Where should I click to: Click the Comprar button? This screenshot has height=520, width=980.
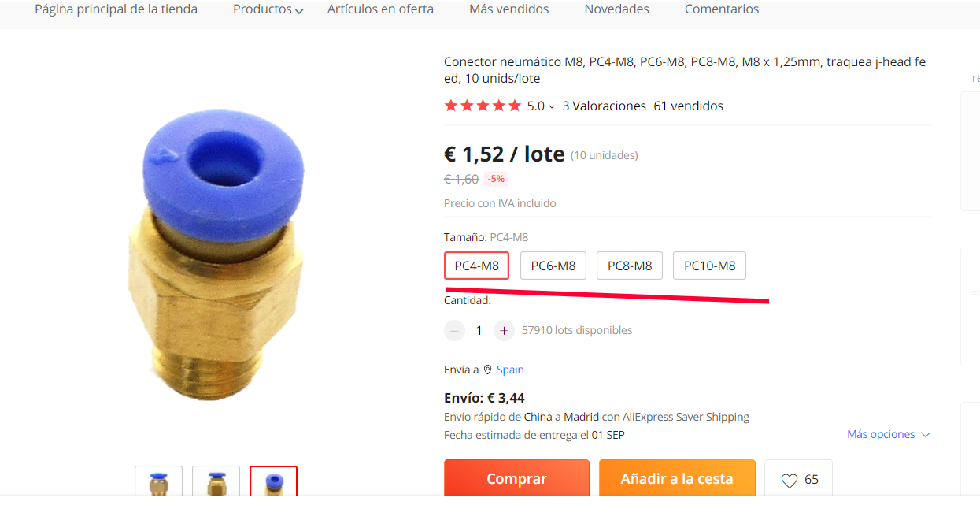(516, 478)
